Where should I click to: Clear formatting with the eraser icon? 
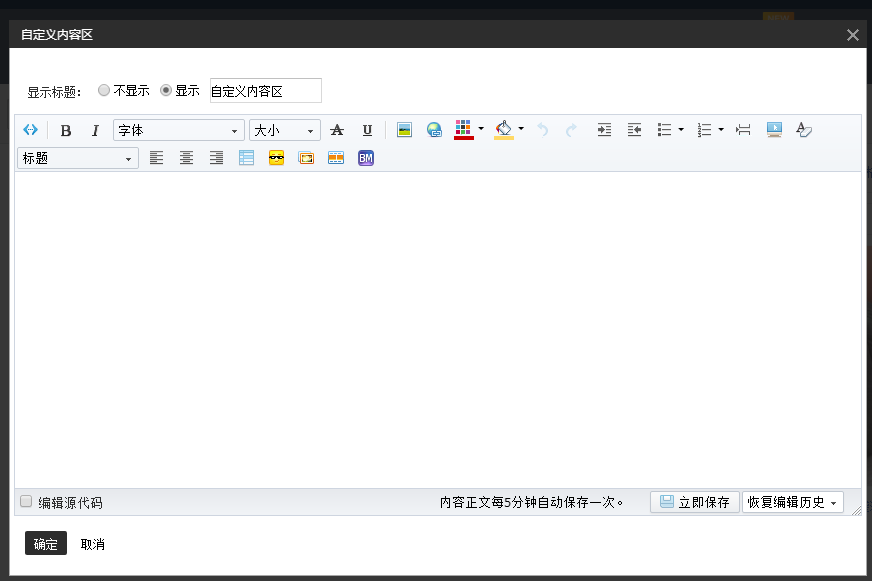pos(804,130)
